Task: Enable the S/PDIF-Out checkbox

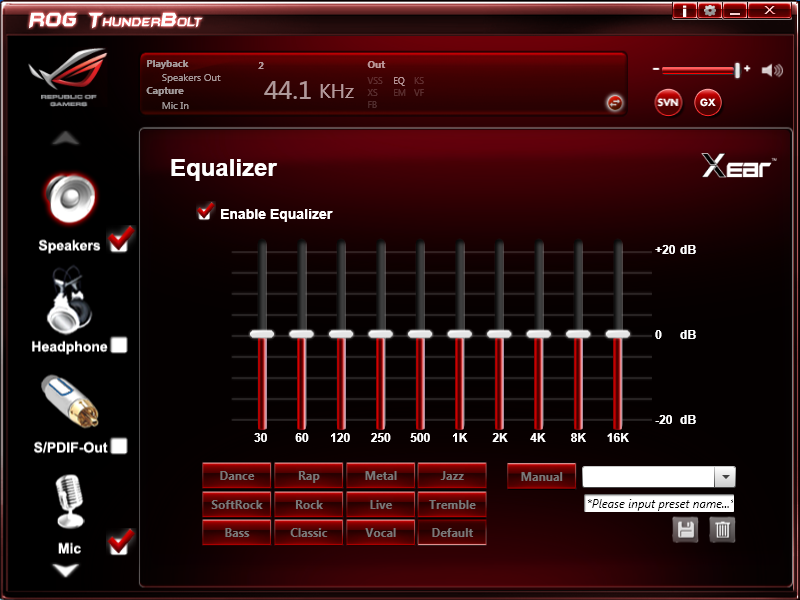Action: click(x=119, y=446)
